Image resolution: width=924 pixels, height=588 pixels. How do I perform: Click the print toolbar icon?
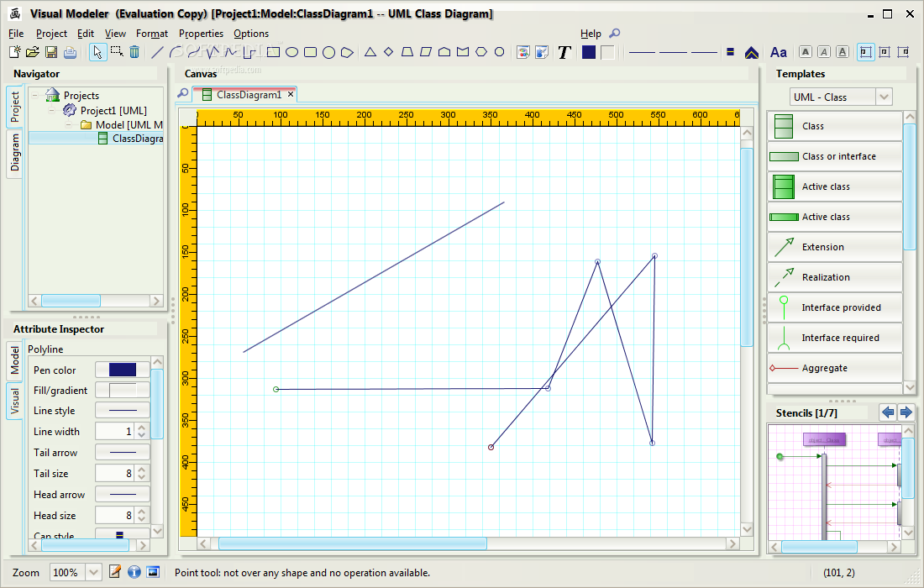(70, 52)
